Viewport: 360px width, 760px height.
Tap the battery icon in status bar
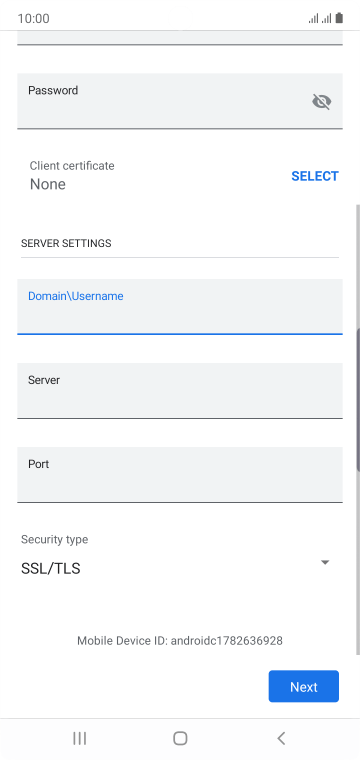click(x=339, y=18)
